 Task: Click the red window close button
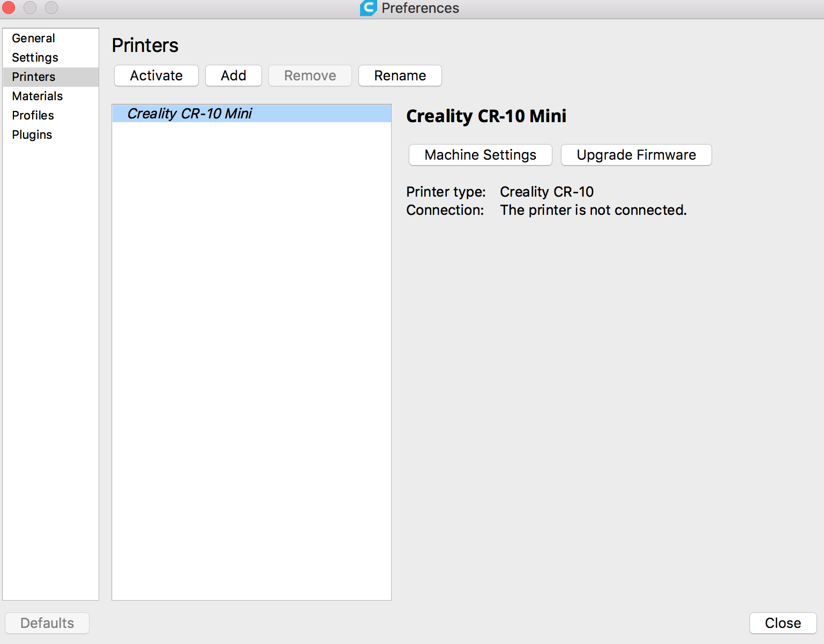(x=9, y=8)
